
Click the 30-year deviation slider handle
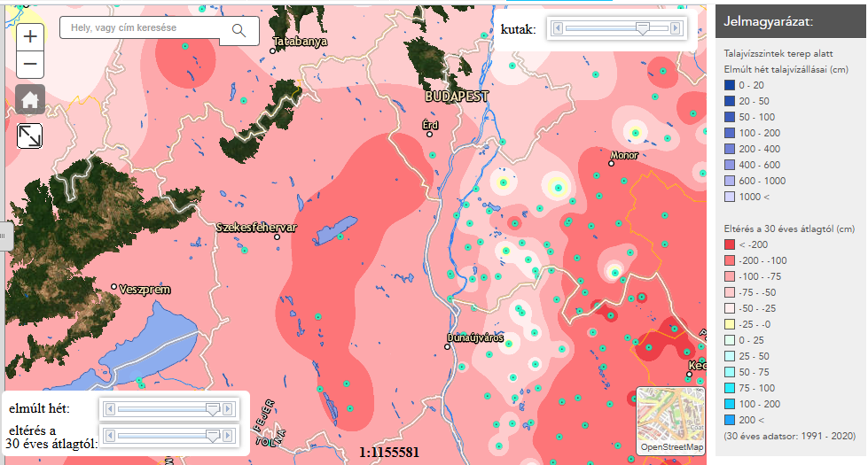[212, 435]
